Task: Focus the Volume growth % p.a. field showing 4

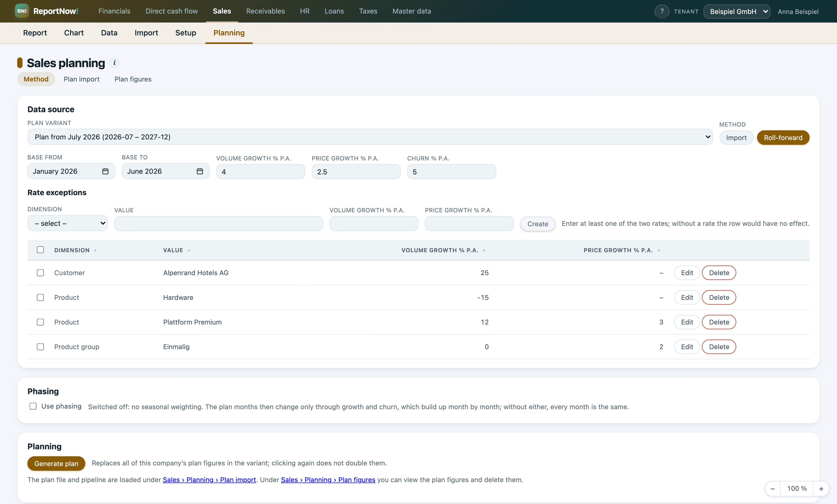Action: click(260, 172)
